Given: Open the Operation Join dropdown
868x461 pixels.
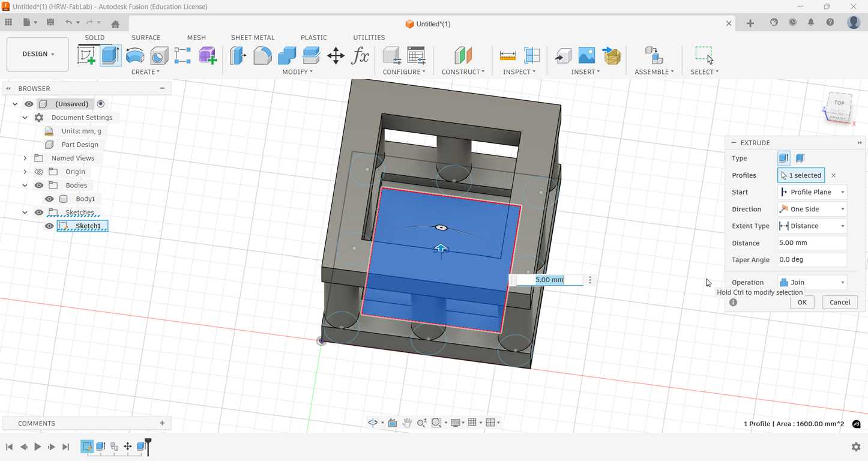Looking at the screenshot, I should point(812,282).
